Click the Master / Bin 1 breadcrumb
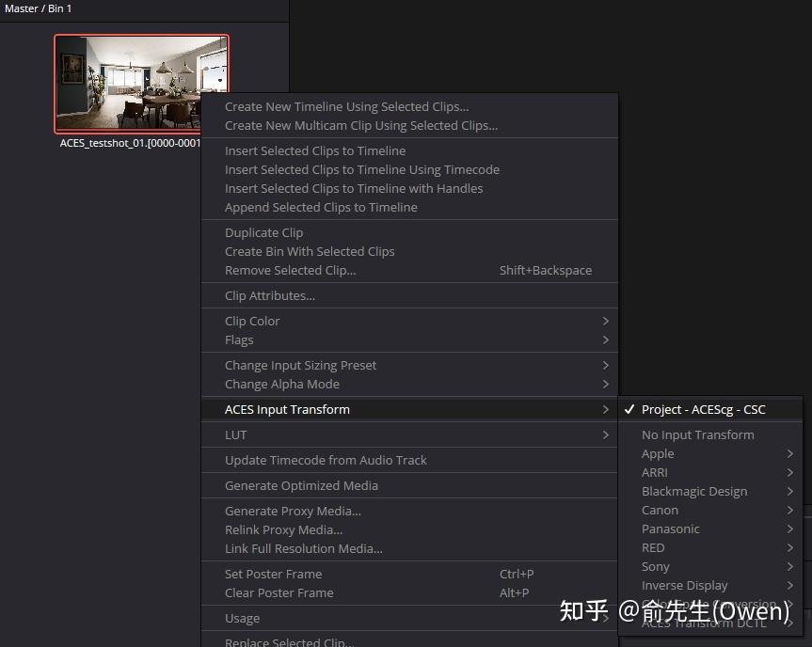 pos(39,8)
